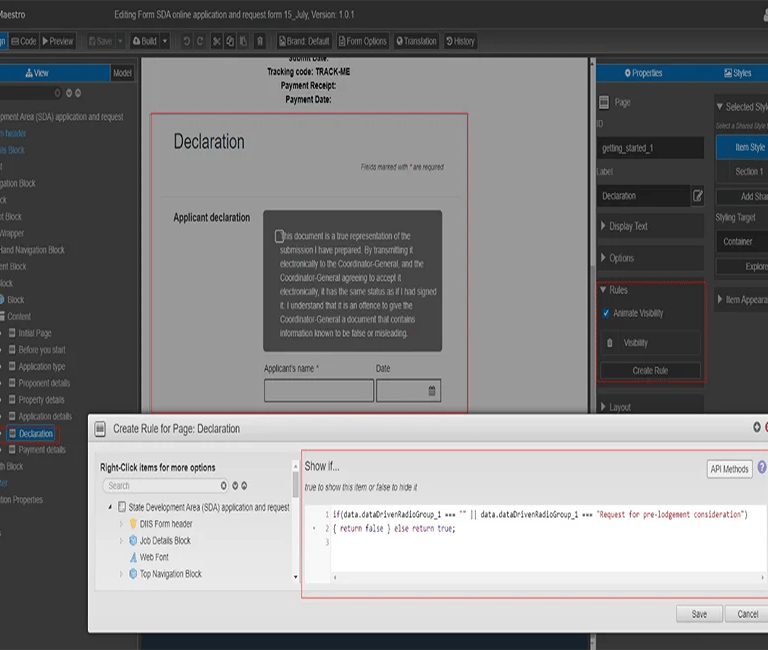768x650 pixels.
Task: Click the cut (scissors) toolbar icon
Action: 215,41
